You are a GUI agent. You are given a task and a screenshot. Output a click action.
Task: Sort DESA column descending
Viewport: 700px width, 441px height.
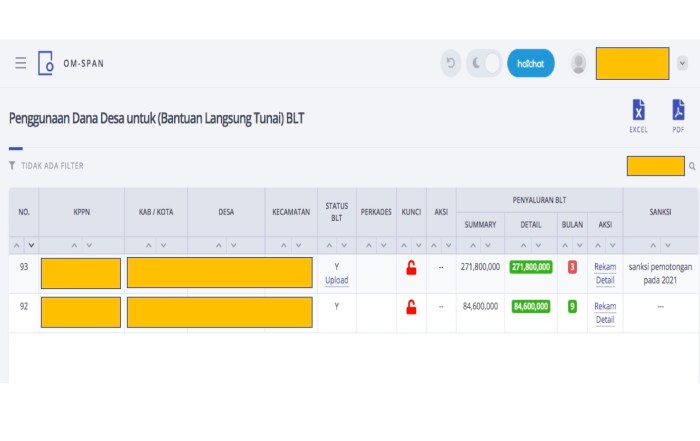pyautogui.click(x=233, y=245)
